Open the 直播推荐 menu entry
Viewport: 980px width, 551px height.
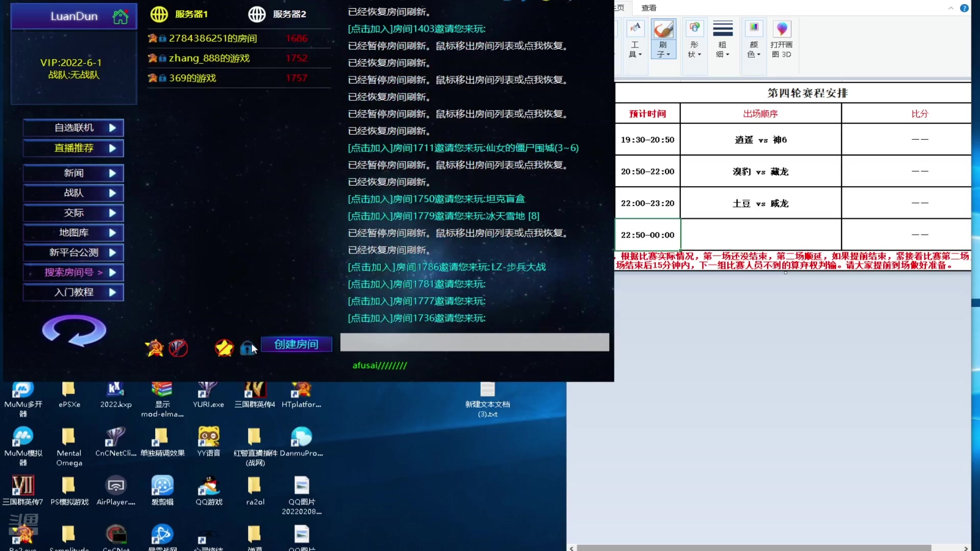click(x=73, y=148)
